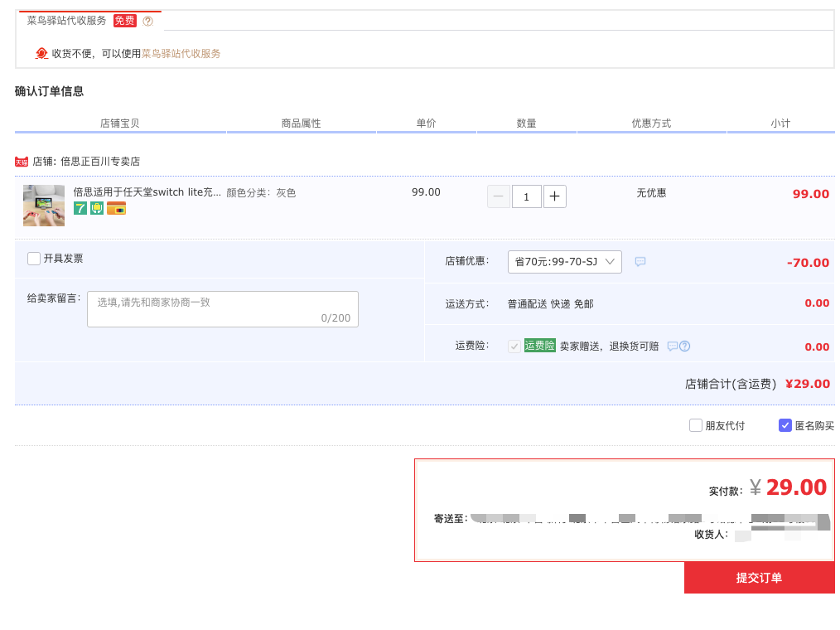
Task: Open the switch lite product thumbnail
Action: point(44,206)
